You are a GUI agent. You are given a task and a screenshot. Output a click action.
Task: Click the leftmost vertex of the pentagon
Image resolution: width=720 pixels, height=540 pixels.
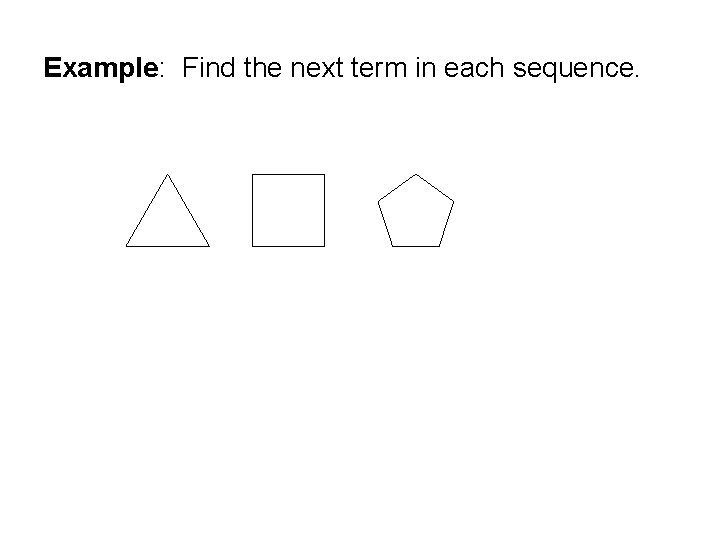click(x=378, y=202)
